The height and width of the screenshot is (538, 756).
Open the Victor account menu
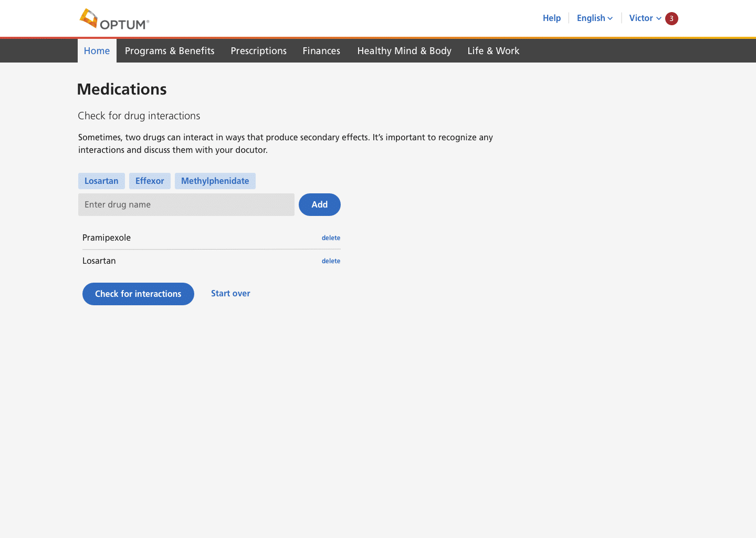(645, 18)
